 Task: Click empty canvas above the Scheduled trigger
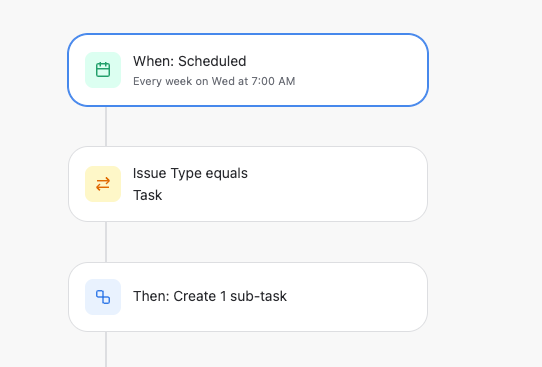click(x=248, y=16)
